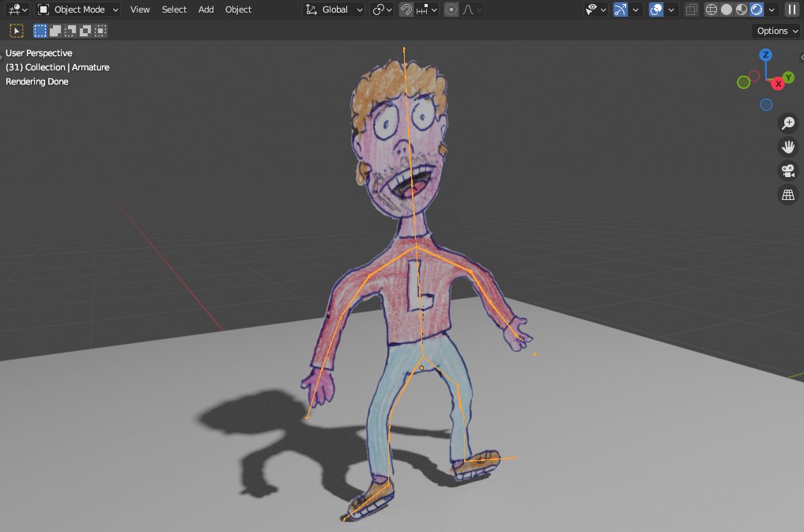The width and height of the screenshot is (804, 532).
Task: Toggle X-Ray mode in the header
Action: click(x=692, y=9)
